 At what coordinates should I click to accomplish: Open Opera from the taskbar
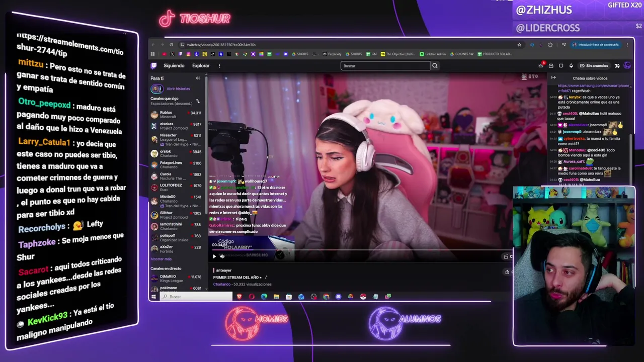click(252, 297)
